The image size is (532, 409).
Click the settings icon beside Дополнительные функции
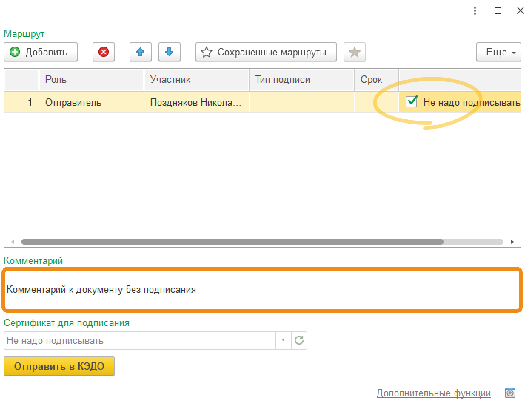tap(510, 393)
